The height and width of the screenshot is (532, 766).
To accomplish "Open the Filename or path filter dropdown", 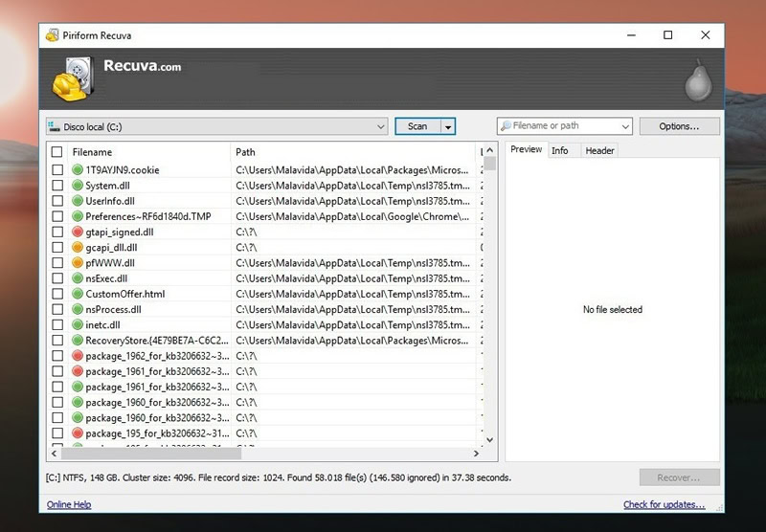I will tap(625, 126).
